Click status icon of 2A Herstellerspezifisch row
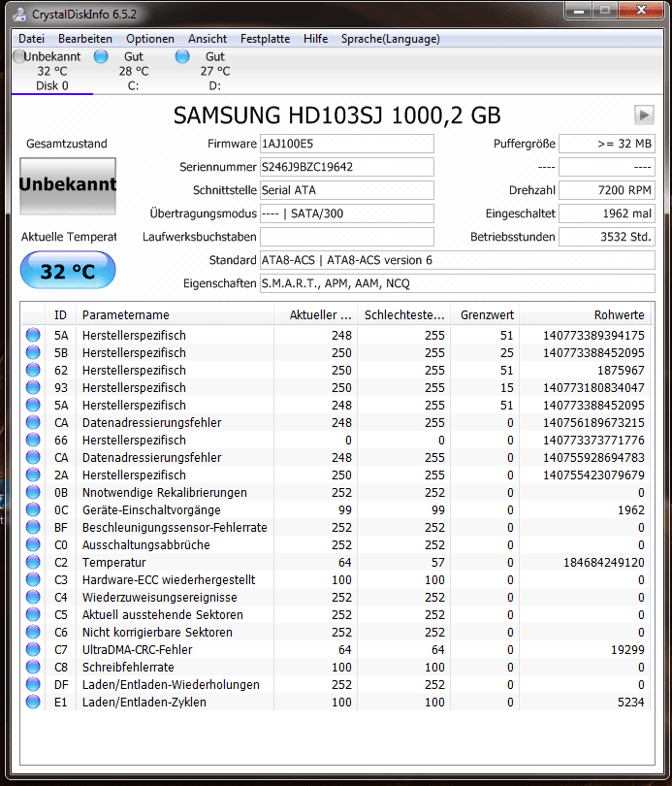The width and height of the screenshot is (672, 786). 33,475
